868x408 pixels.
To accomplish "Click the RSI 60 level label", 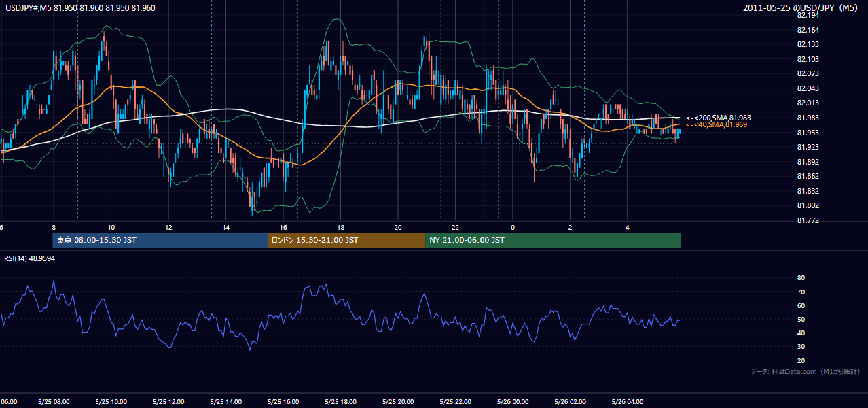I will coord(801,305).
